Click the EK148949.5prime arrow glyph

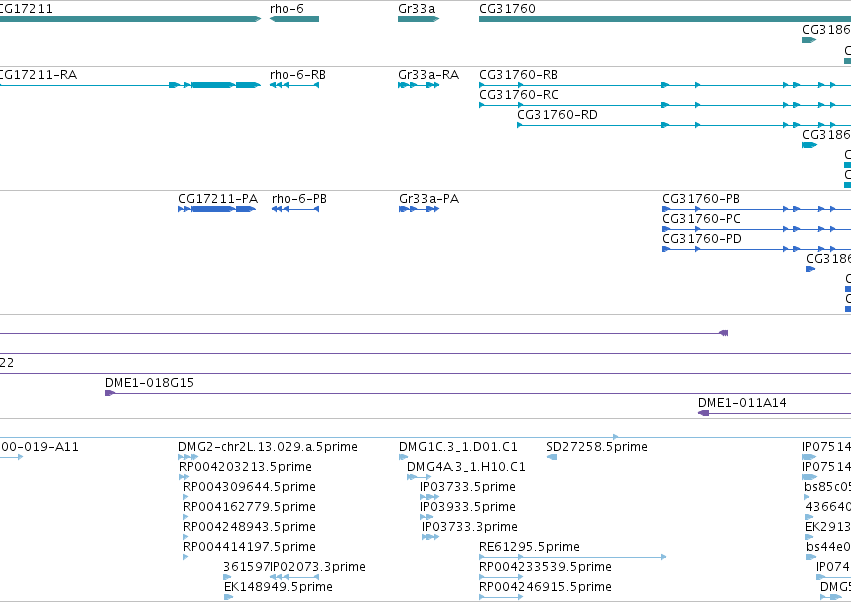click(228, 597)
